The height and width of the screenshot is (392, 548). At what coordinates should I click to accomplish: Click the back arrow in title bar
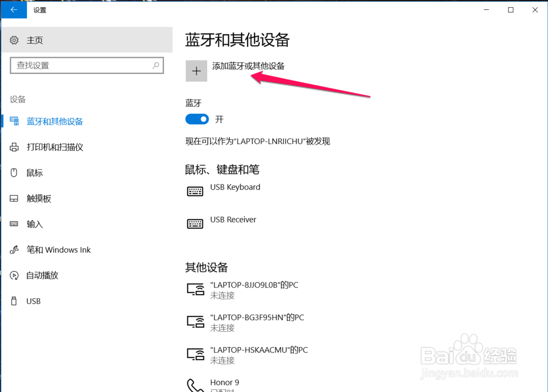pos(14,10)
